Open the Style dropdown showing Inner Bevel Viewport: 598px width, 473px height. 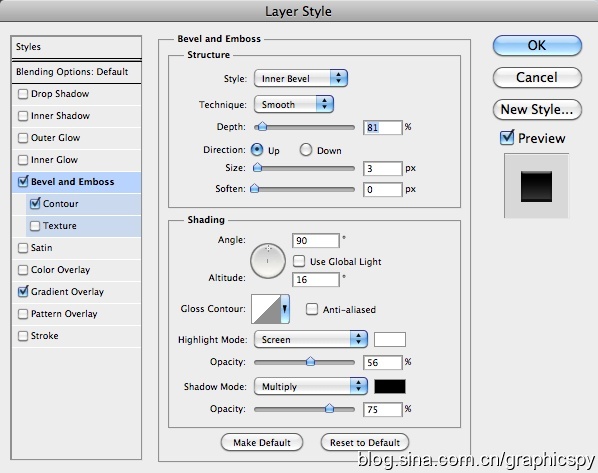[x=301, y=78]
